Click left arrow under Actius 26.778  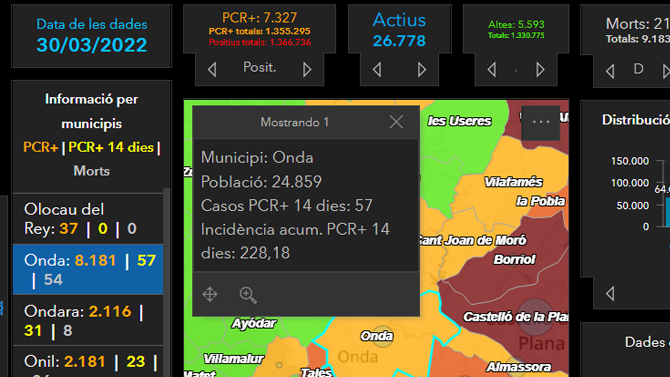[x=377, y=69]
